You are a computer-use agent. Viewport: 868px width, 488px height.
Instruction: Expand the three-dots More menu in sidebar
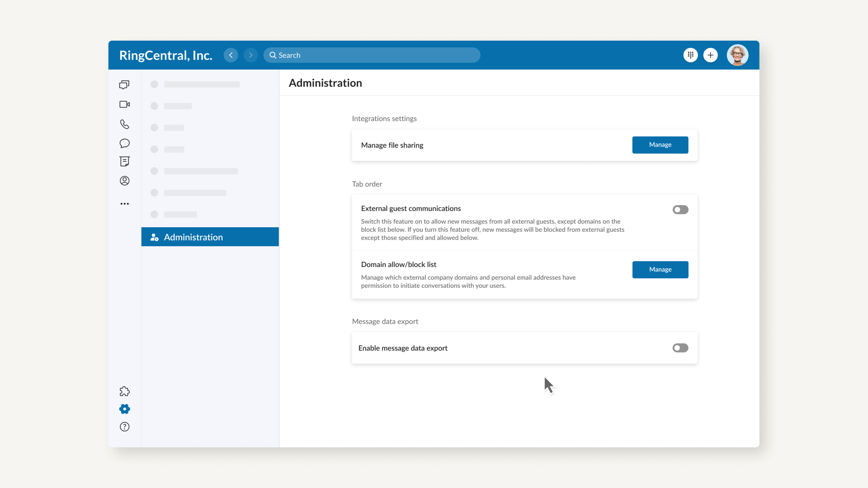[x=124, y=204]
